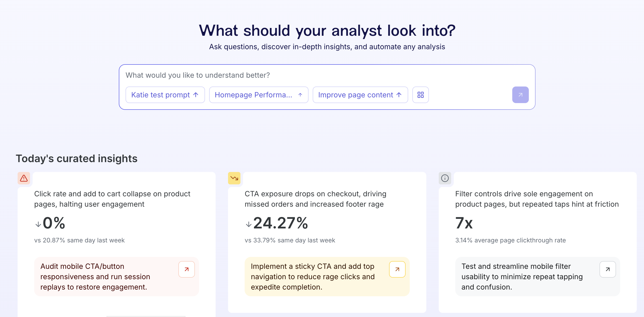The width and height of the screenshot is (644, 317).
Task: Select the Improve page content chip
Action: tap(360, 95)
